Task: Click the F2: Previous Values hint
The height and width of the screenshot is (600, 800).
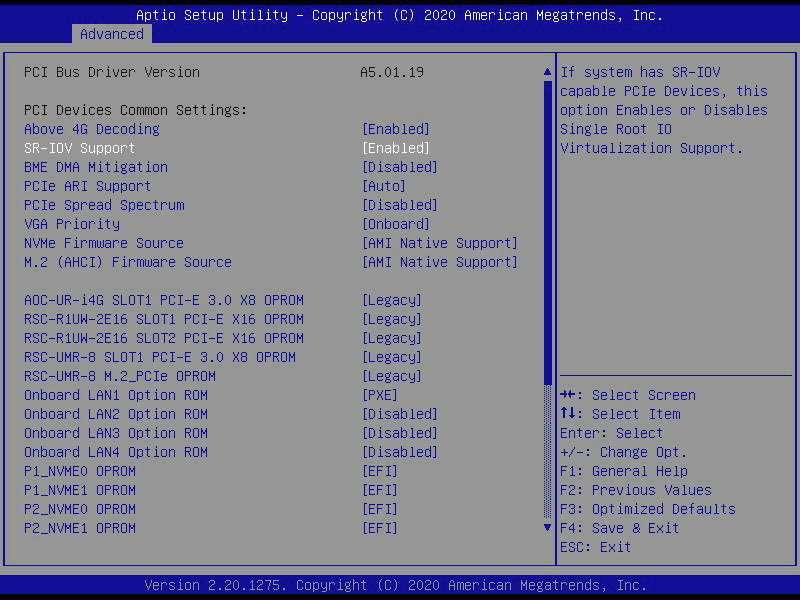Action: tap(636, 490)
